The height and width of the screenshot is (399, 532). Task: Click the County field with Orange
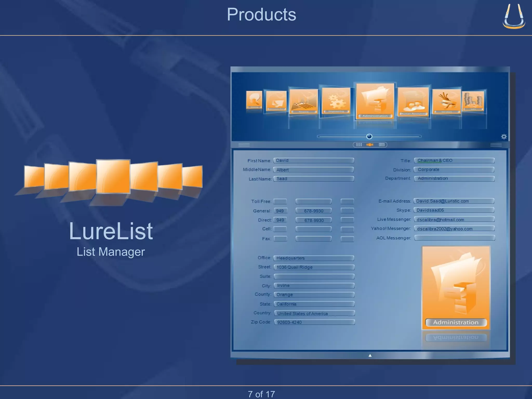point(314,295)
